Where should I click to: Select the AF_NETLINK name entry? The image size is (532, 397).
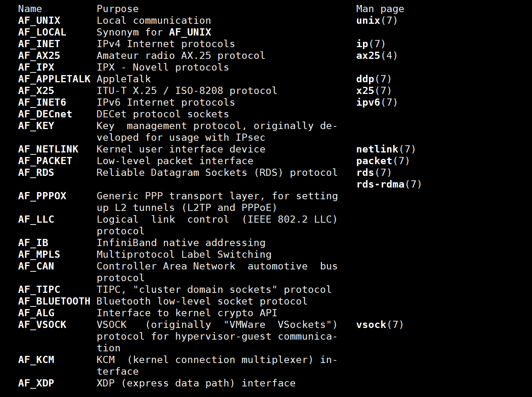click(x=48, y=149)
